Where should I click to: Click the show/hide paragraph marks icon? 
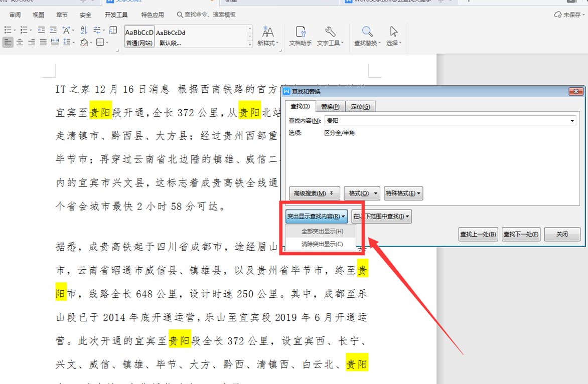pos(97,30)
